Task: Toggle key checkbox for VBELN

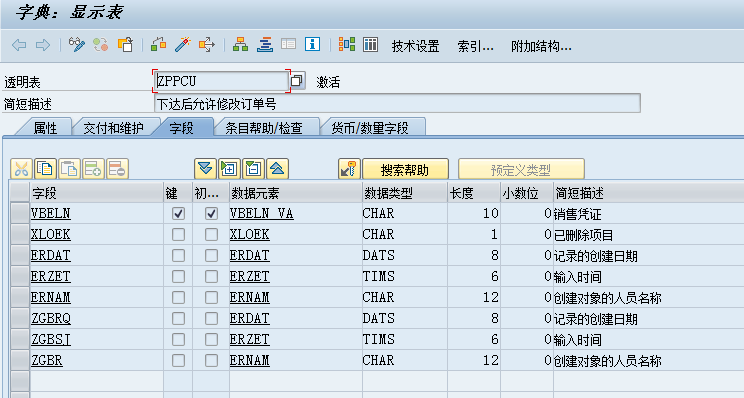Action: (x=178, y=213)
